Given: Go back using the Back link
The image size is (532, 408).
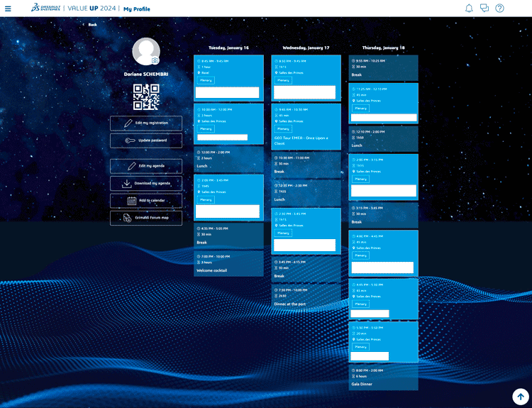Looking at the screenshot, I should (92, 25).
